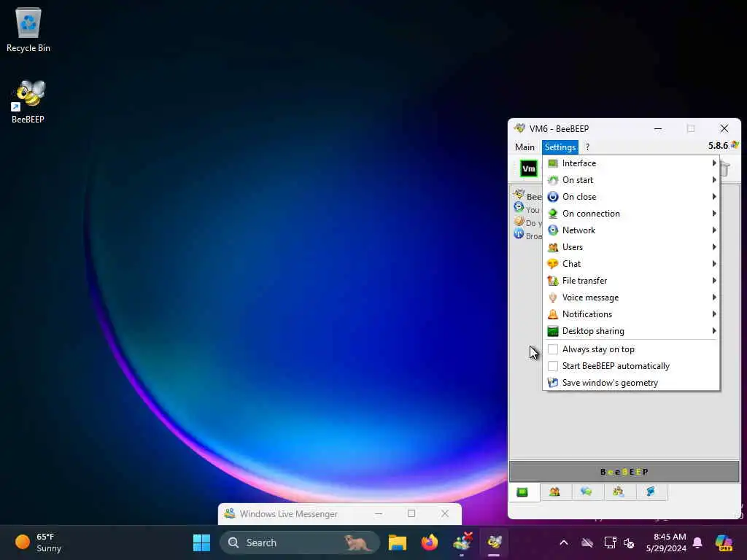Click the 'Do y' log entry in BeeBEEP
The height and width of the screenshot is (560, 747).
[533, 223]
